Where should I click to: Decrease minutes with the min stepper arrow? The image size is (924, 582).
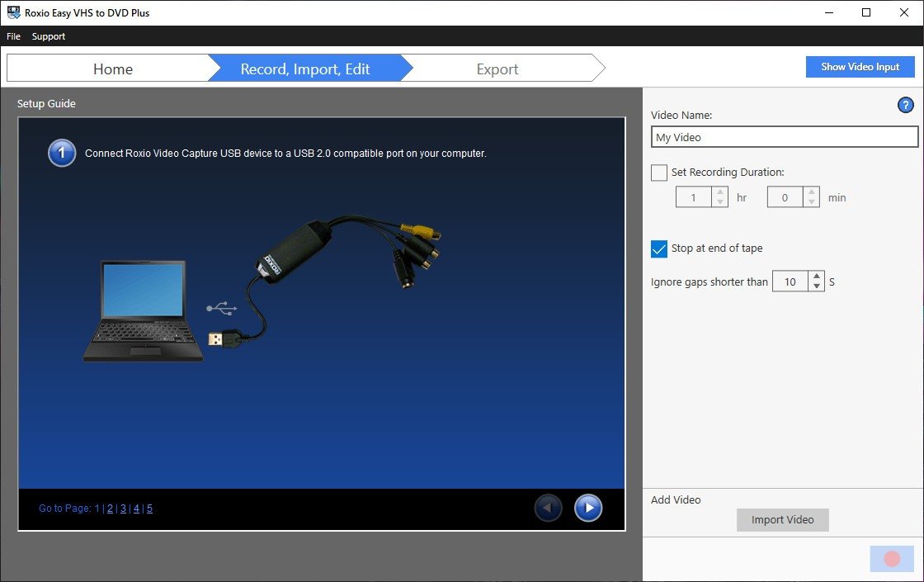click(x=810, y=201)
